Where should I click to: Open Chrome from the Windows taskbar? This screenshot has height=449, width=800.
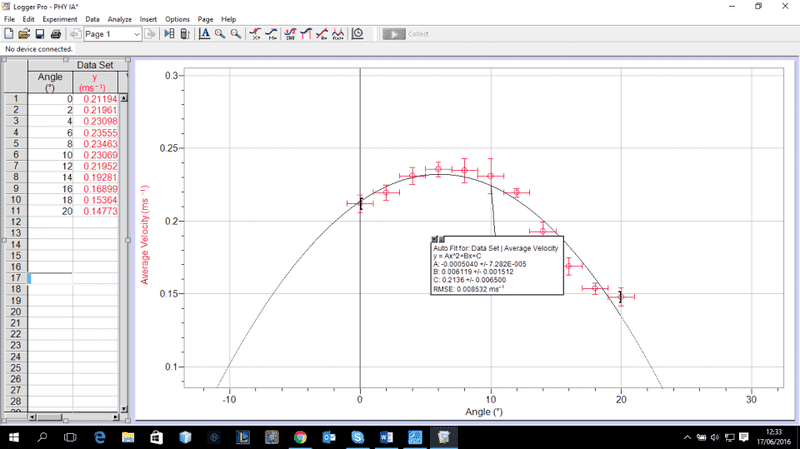(x=300, y=438)
